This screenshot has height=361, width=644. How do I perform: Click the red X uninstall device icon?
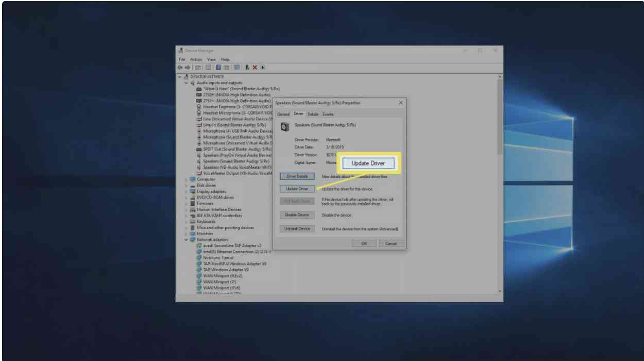pyautogui.click(x=255, y=68)
